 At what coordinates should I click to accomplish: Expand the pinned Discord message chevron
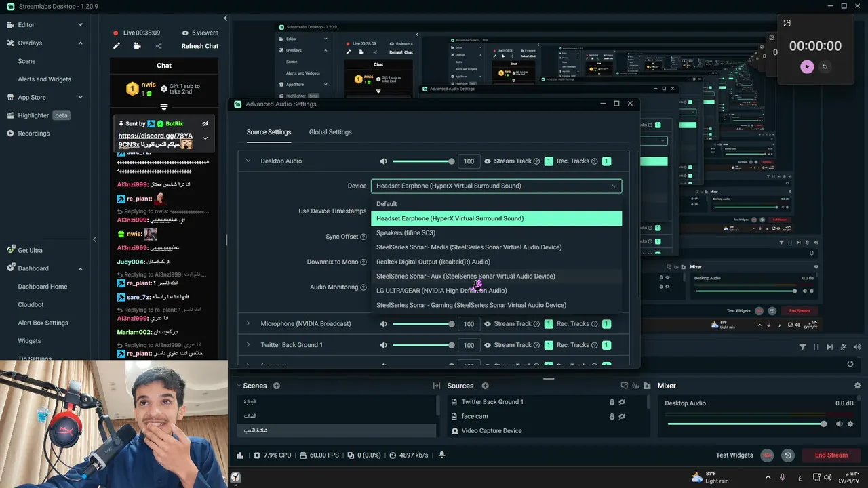point(205,138)
